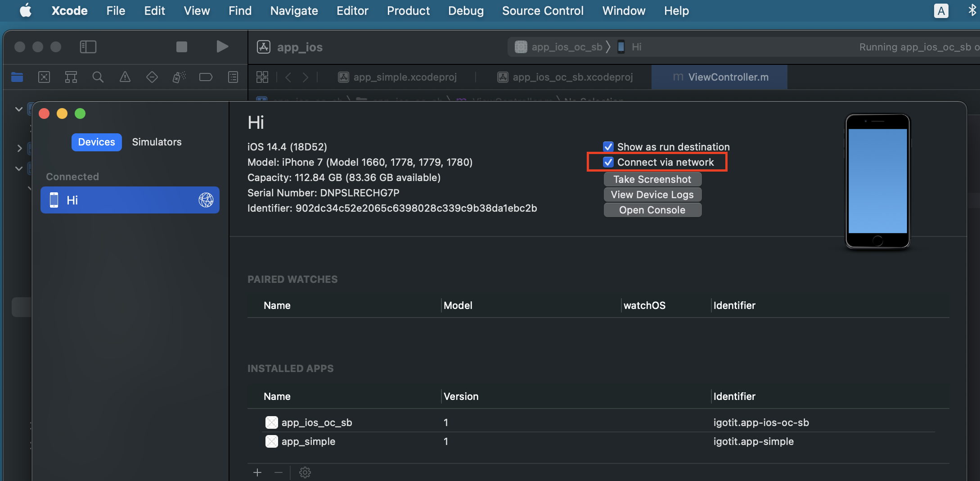Screen dimensions: 980x481
Task: Open the Window menu
Action: [624, 10]
